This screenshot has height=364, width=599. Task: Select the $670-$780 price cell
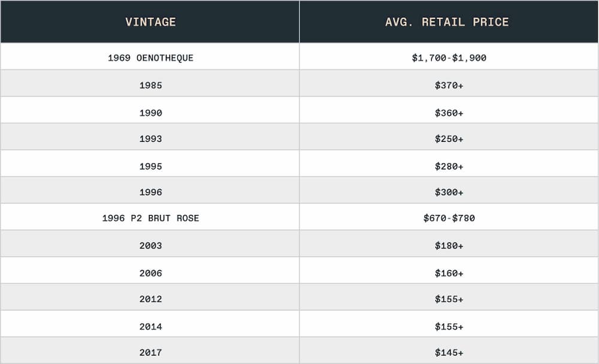(x=449, y=217)
